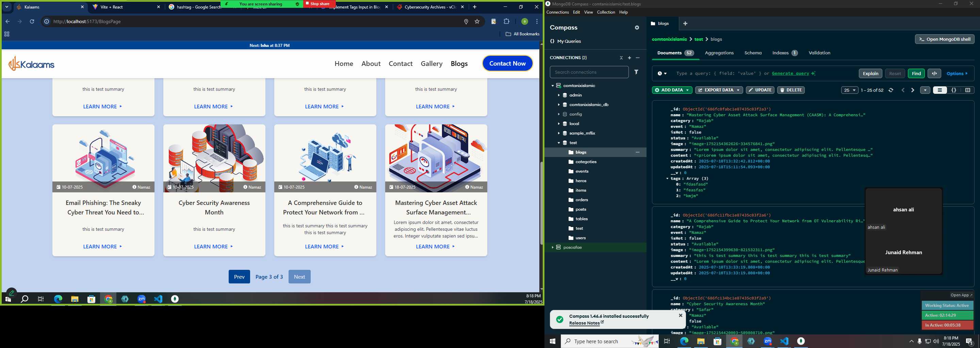980x348 pixels.
Task: Click the DELETE button
Action: click(790, 90)
